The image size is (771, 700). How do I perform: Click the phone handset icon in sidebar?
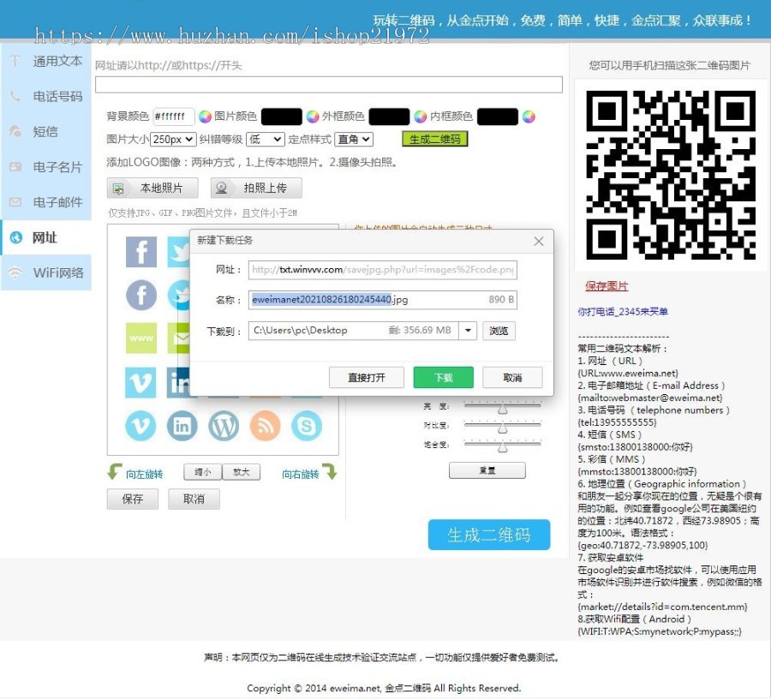(15, 96)
